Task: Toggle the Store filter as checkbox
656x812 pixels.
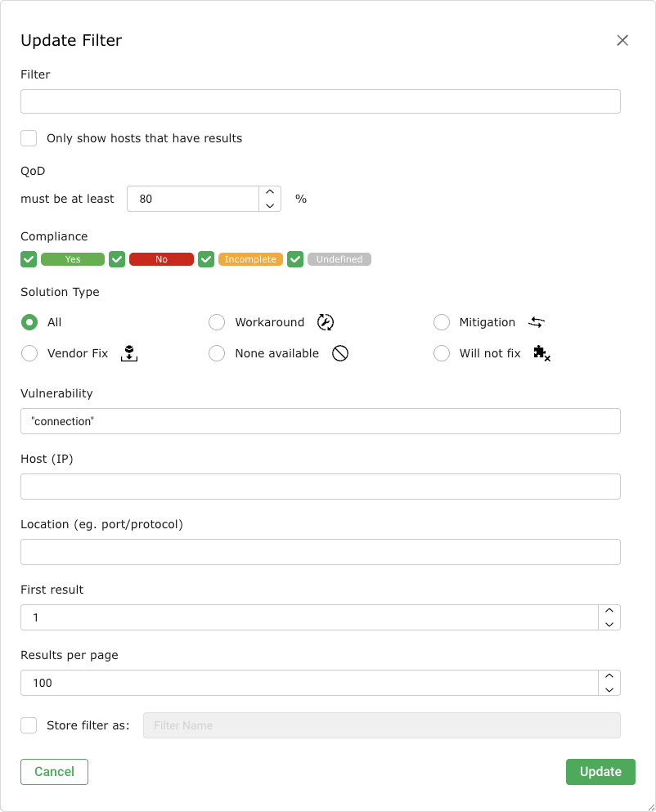Action: coord(29,725)
